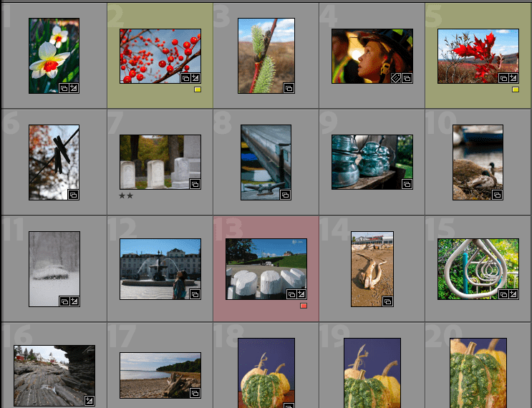Select the red berries branch thumbnail
The width and height of the screenshot is (532, 408).
[160, 56]
